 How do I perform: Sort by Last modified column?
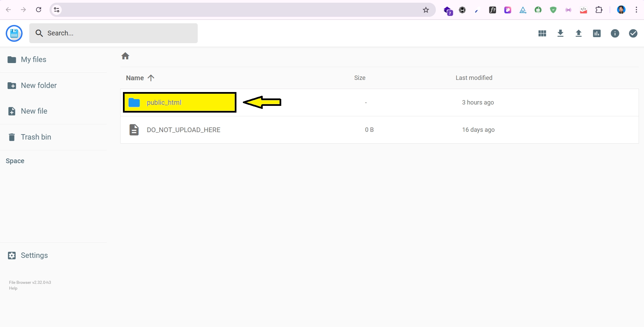coord(474,78)
